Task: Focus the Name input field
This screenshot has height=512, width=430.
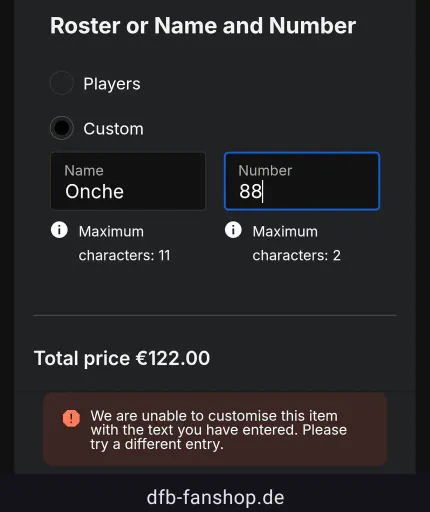Action: pos(128,181)
